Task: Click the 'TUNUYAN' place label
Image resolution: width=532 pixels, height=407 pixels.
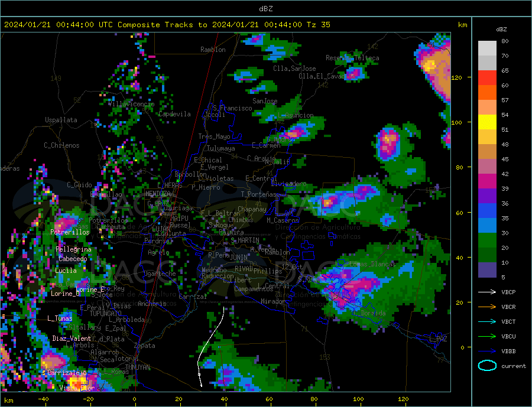Action: (137, 367)
